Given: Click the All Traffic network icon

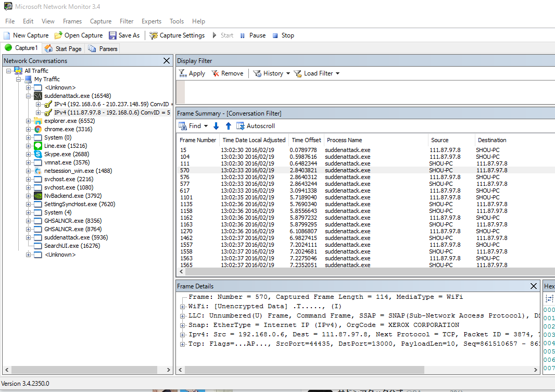Looking at the screenshot, I should (18, 71).
